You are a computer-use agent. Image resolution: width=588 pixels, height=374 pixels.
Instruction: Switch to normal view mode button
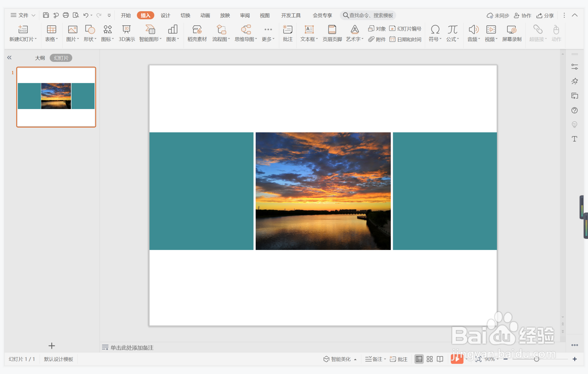point(419,359)
